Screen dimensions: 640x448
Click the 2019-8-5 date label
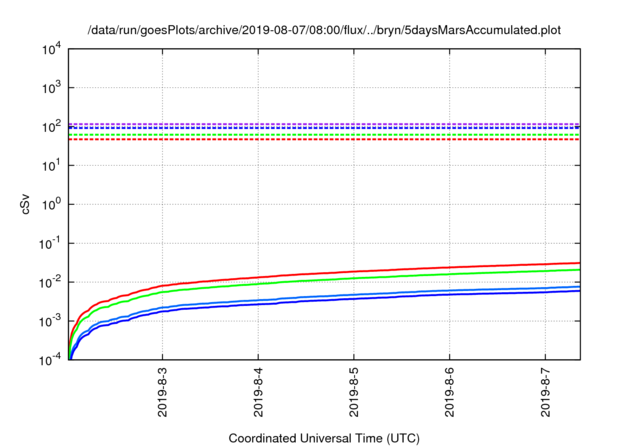pos(354,392)
